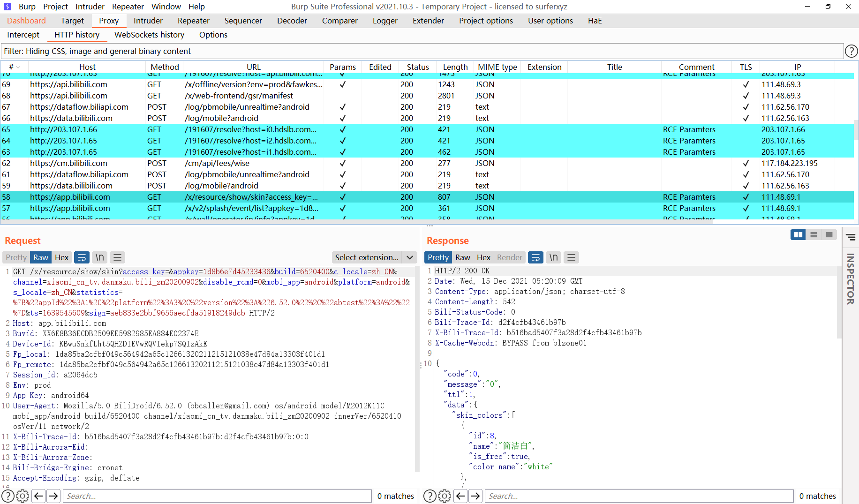Select Pretty view in Request pane
Image resolution: width=859 pixels, height=504 pixels.
tap(16, 257)
